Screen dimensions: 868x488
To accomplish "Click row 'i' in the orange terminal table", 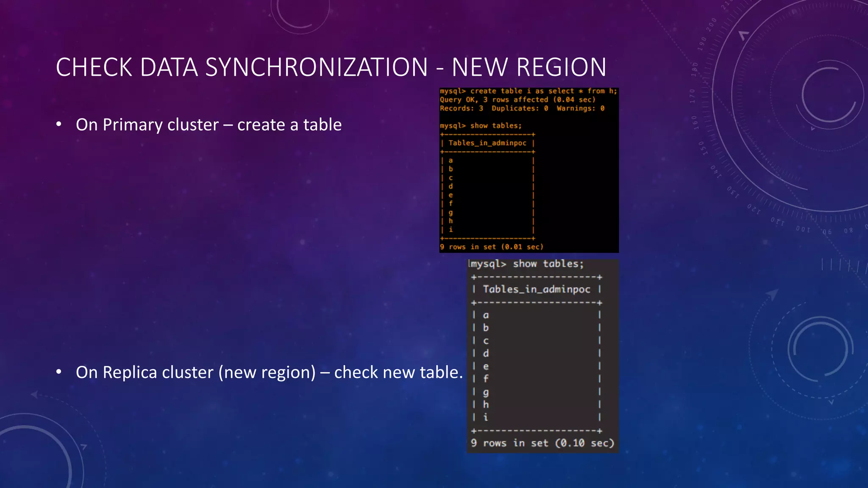I will pyautogui.click(x=451, y=230).
